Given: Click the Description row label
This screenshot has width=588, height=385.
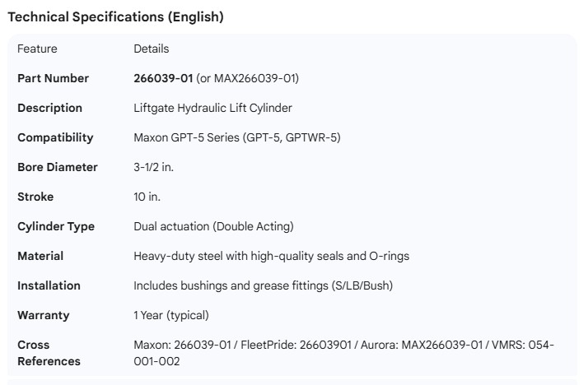Looking at the screenshot, I should [x=50, y=108].
